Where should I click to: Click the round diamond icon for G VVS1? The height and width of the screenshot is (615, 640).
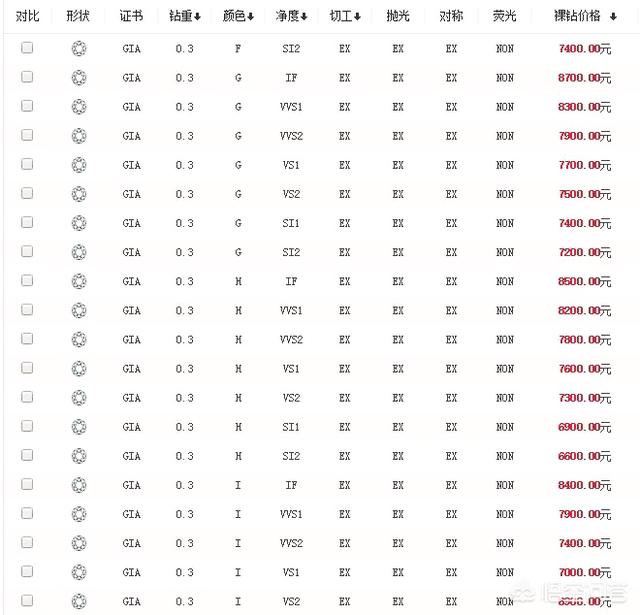pyautogui.click(x=79, y=106)
